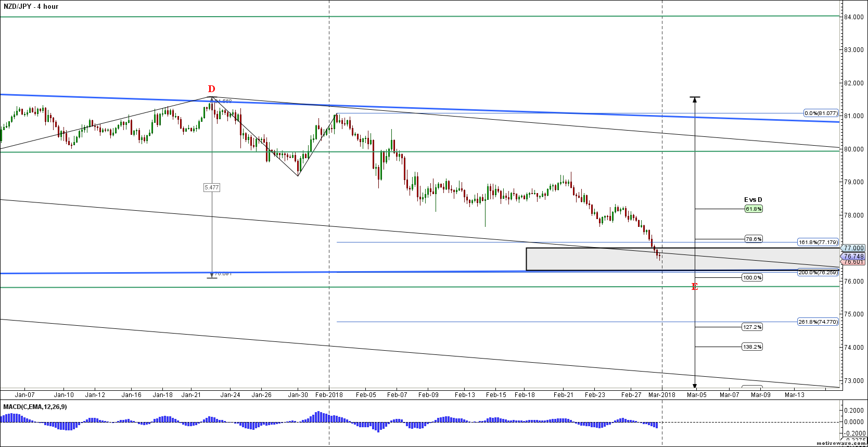Select the Feb-13 date on time axis
868x447 pixels.
[x=465, y=395]
